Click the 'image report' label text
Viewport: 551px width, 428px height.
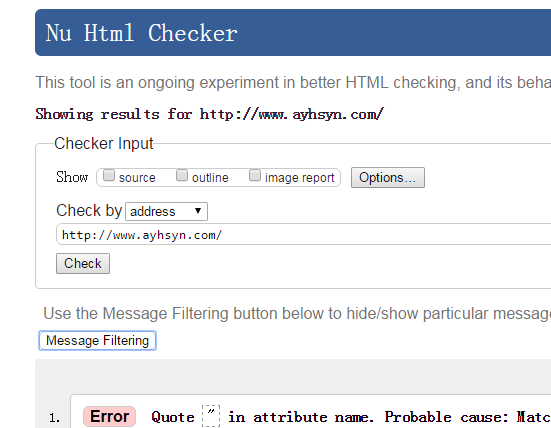299,178
